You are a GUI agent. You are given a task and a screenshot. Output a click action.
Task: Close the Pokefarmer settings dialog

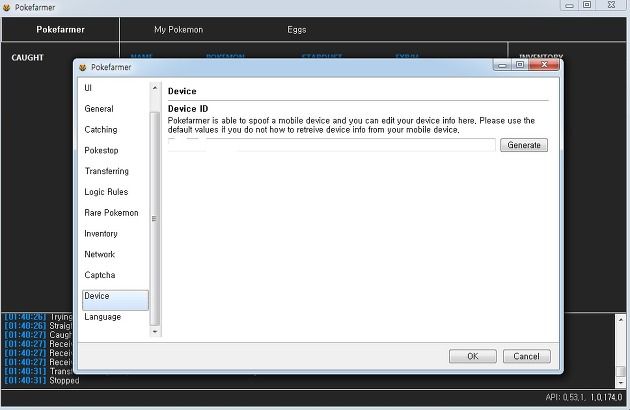click(544, 65)
